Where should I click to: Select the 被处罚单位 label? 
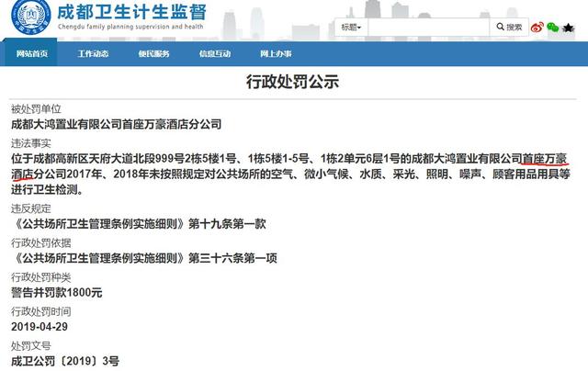tap(36, 109)
